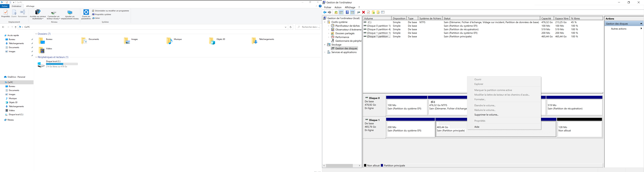The image size is (644, 172).
Task: Collapse the Outils système tree node
Action: (325, 22)
